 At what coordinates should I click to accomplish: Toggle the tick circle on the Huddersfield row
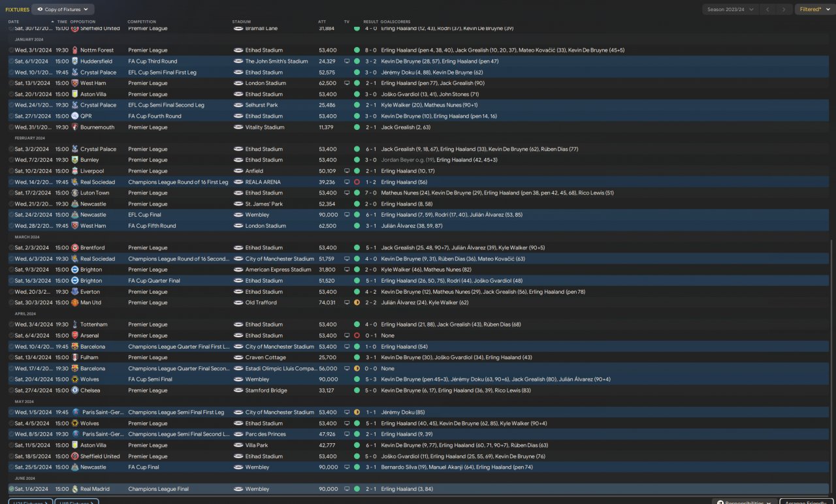tap(11, 61)
